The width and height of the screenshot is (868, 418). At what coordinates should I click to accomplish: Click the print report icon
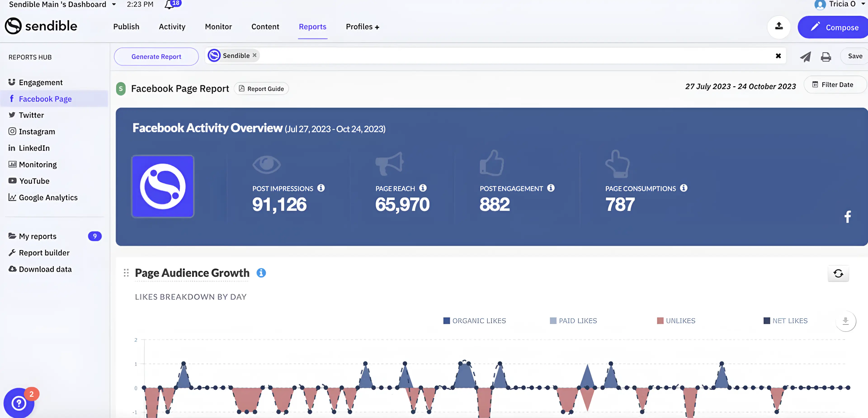tap(825, 55)
